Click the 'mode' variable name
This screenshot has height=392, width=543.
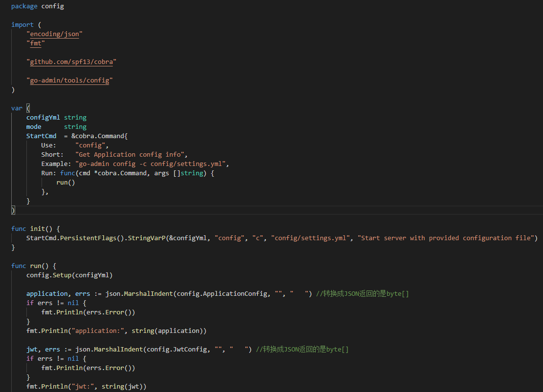click(x=34, y=126)
